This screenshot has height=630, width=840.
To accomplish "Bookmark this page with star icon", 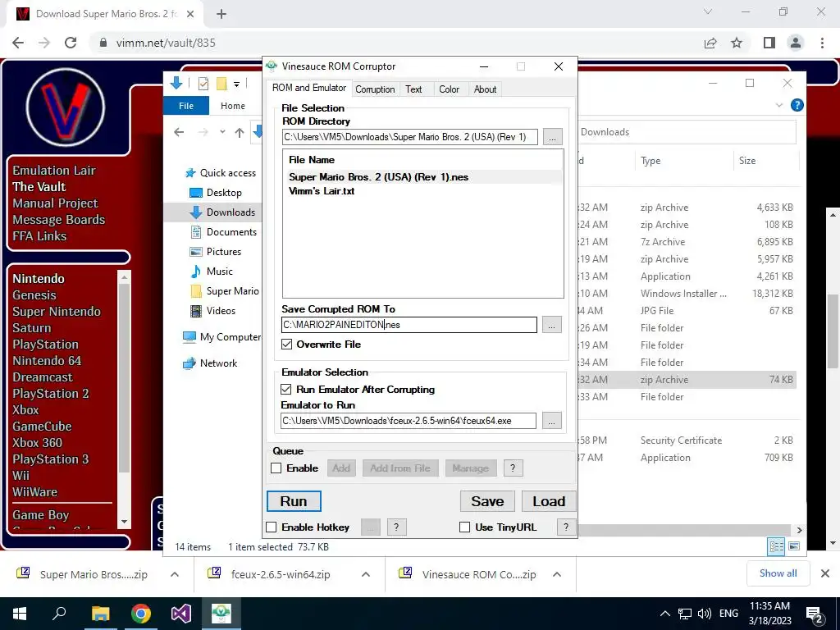I will [x=737, y=43].
